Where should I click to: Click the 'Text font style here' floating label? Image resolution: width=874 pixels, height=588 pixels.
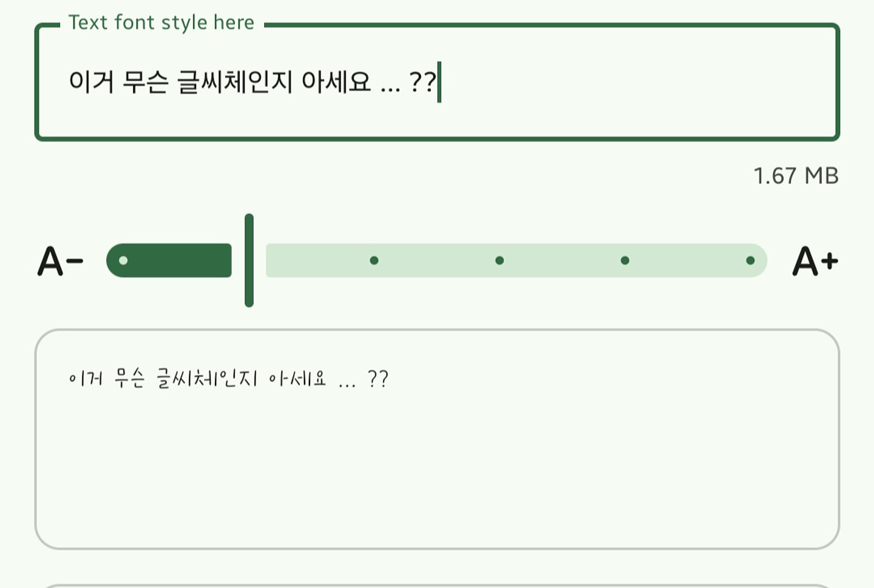pos(161,22)
